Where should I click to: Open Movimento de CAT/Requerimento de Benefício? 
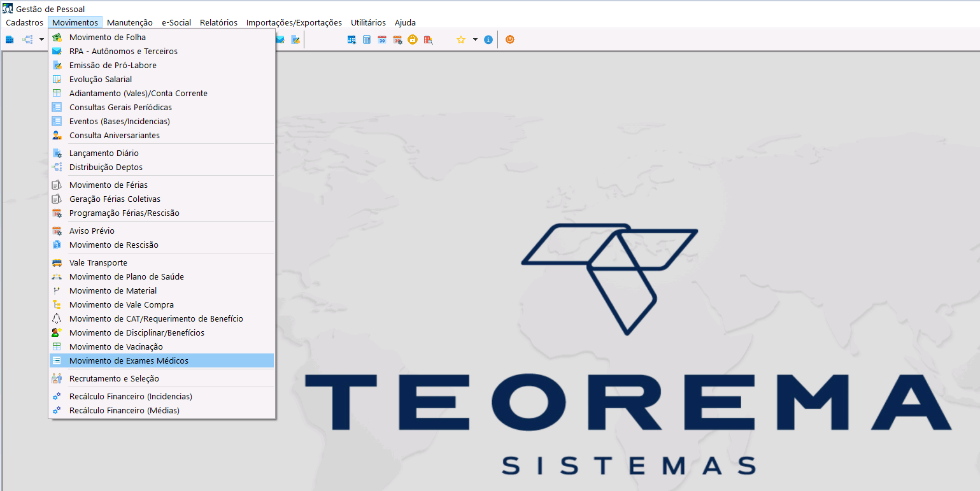click(x=162, y=319)
